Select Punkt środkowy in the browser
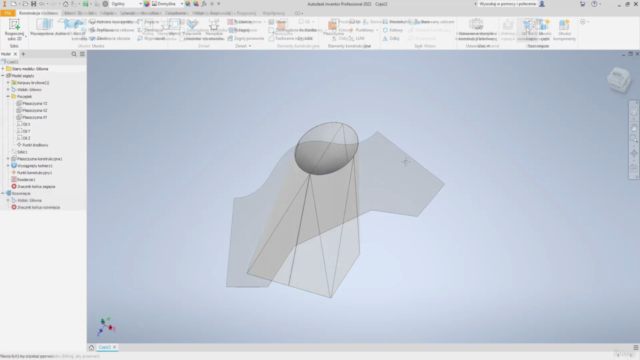 (x=33, y=145)
